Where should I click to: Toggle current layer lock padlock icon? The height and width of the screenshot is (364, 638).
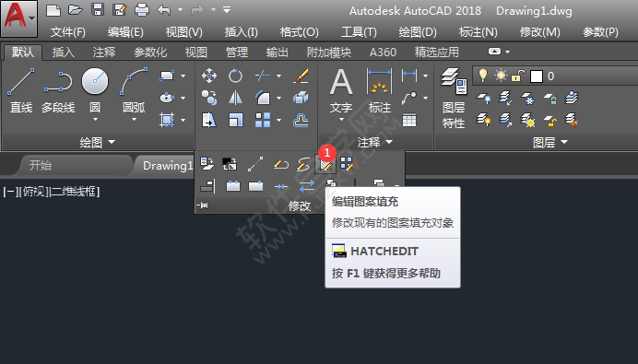tap(517, 76)
